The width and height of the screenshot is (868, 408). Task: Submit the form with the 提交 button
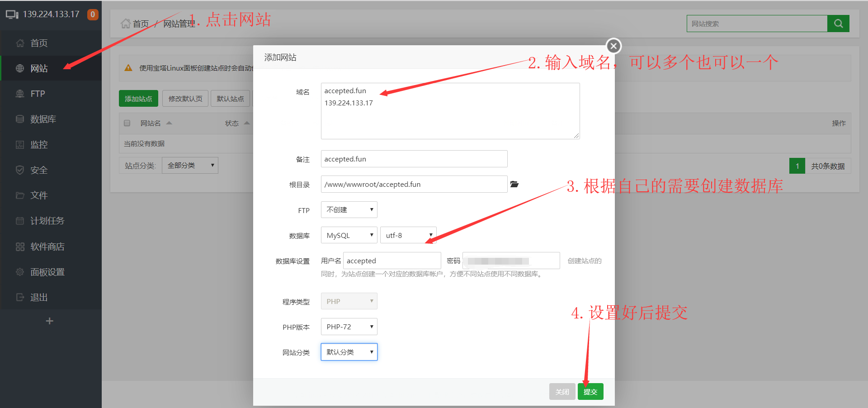click(590, 391)
